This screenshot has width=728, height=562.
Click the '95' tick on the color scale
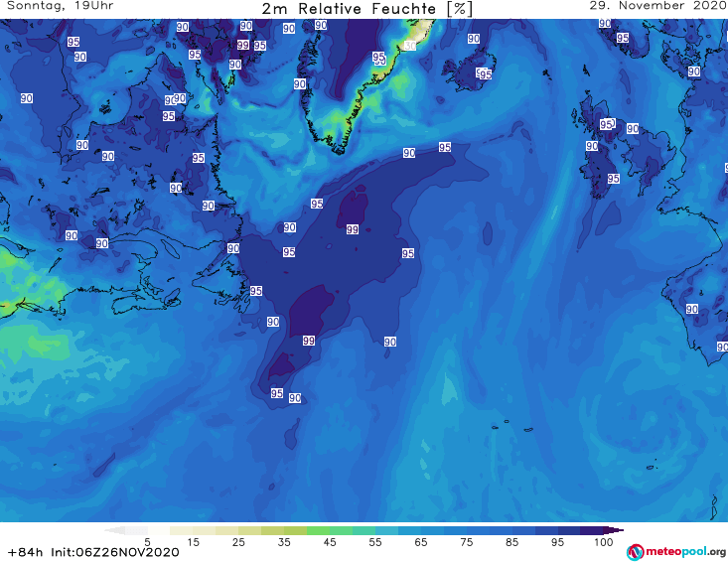557,542
